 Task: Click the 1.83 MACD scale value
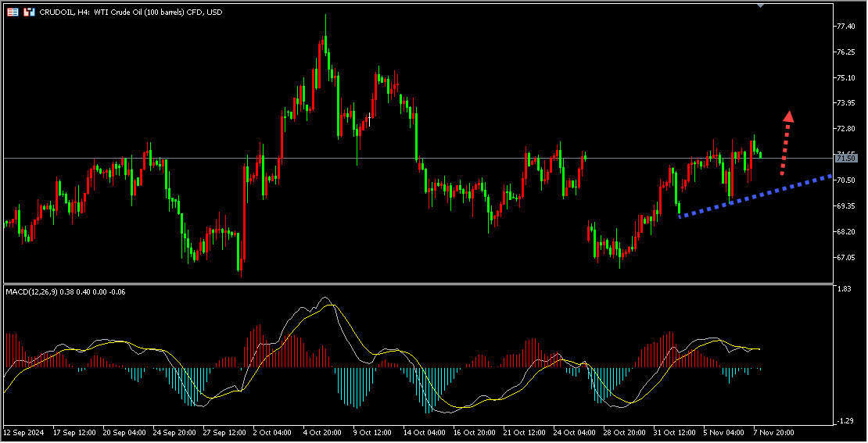click(844, 290)
